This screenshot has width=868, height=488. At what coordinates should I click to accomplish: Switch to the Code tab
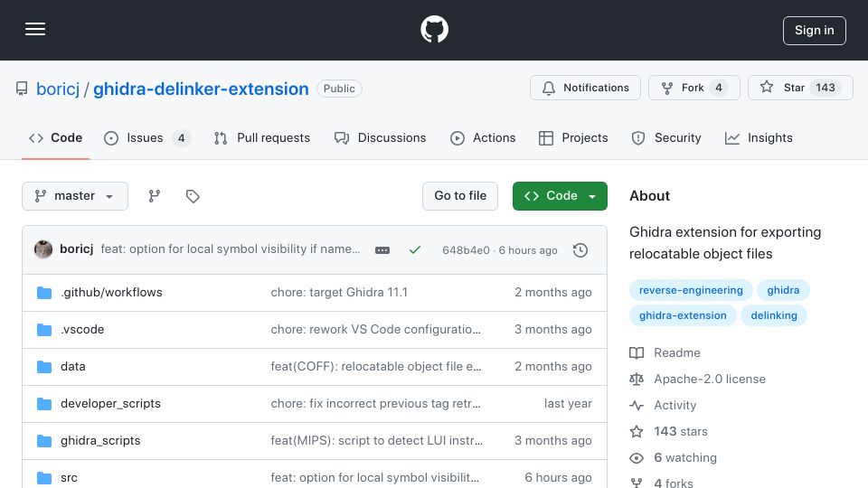tap(56, 137)
